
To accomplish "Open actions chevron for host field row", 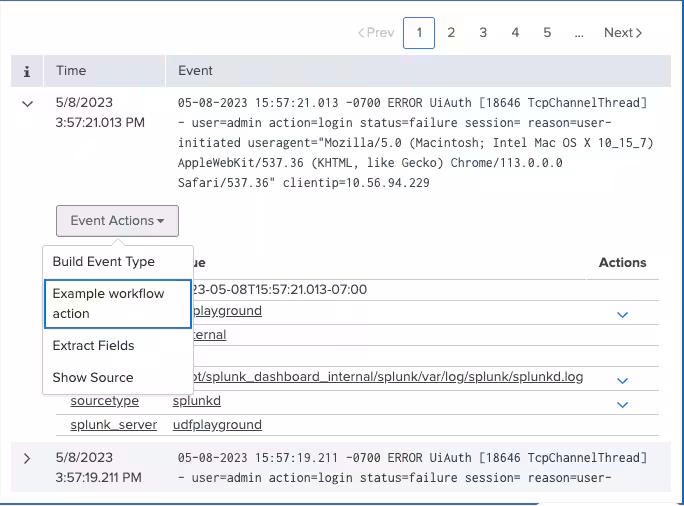I will (622, 314).
